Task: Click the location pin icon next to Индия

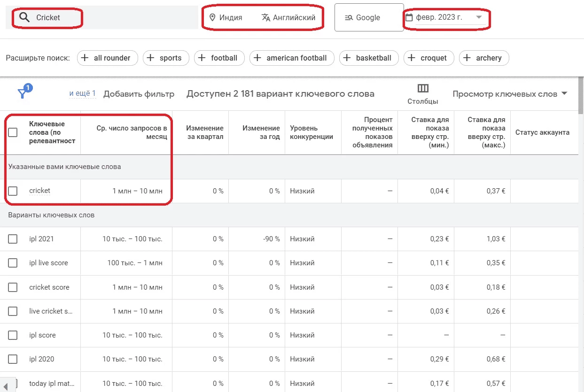Action: (212, 17)
